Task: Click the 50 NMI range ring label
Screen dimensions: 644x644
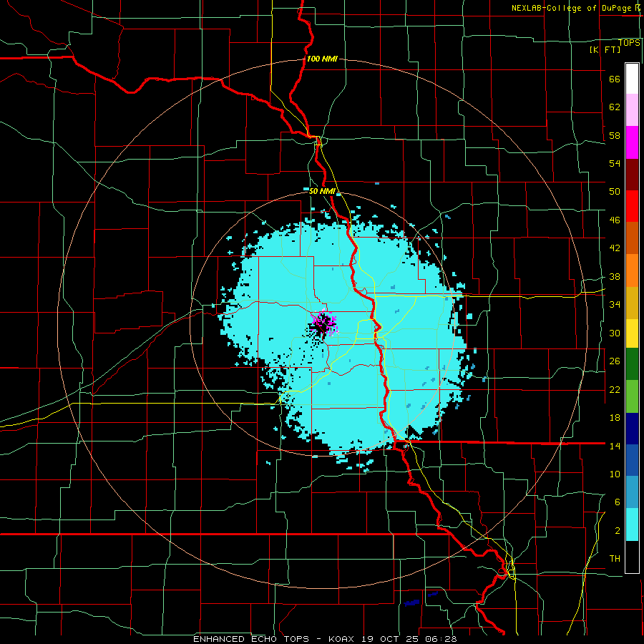Action: pyautogui.click(x=323, y=191)
